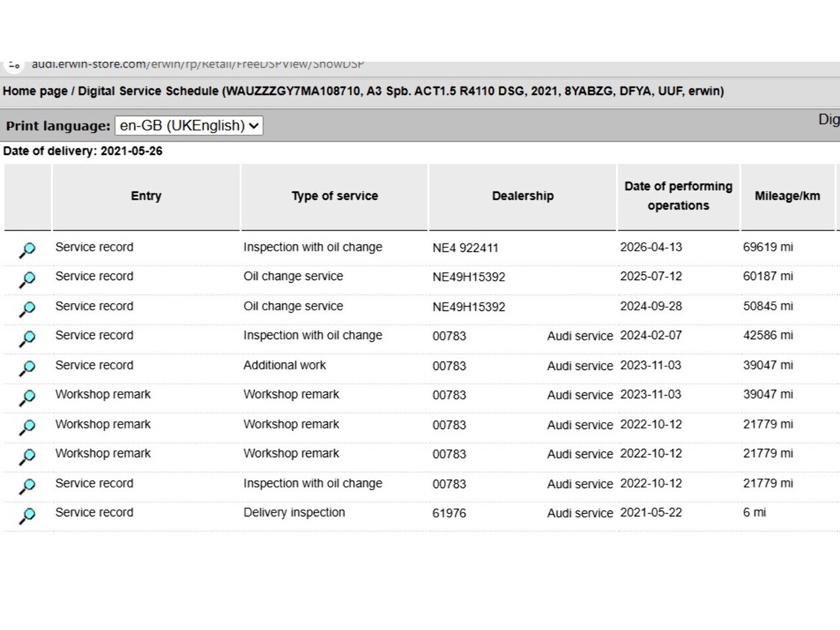The width and height of the screenshot is (840, 630).
Task: Sort by the Entry column header
Action: [x=146, y=196]
